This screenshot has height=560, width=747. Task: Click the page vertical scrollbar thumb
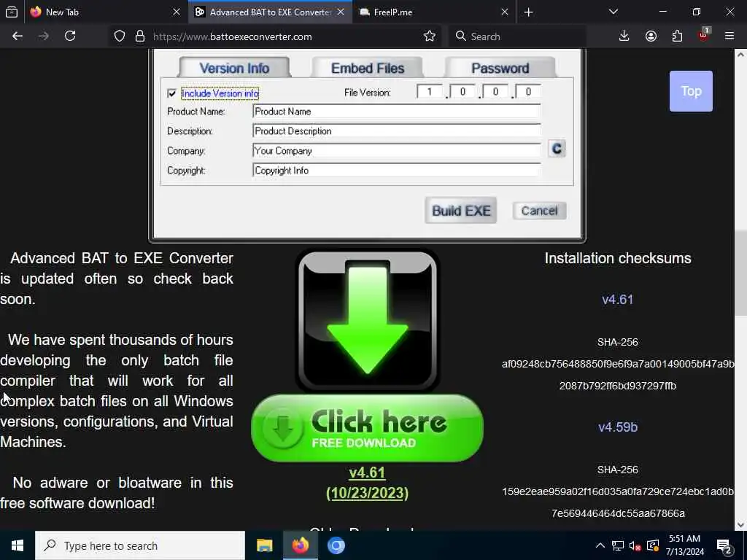pyautogui.click(x=741, y=273)
